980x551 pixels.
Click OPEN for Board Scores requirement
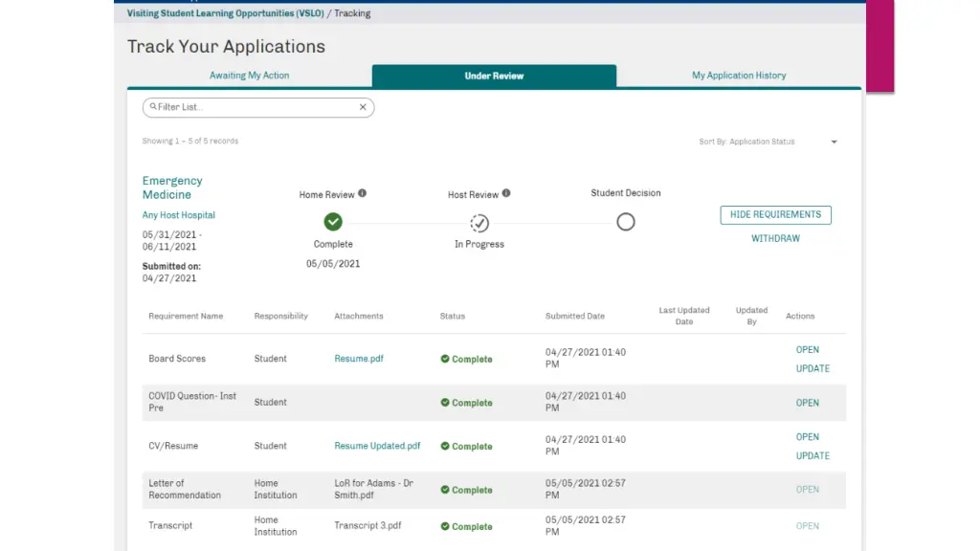pos(808,350)
